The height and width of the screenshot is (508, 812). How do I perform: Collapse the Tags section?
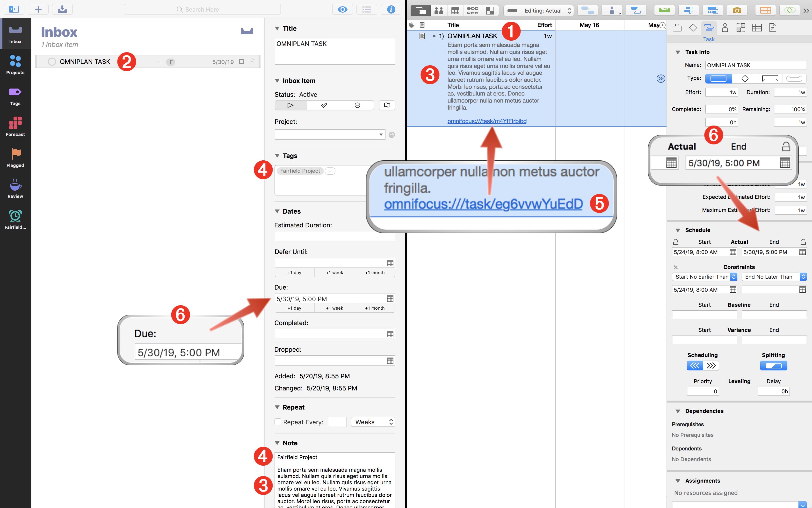pyautogui.click(x=277, y=156)
